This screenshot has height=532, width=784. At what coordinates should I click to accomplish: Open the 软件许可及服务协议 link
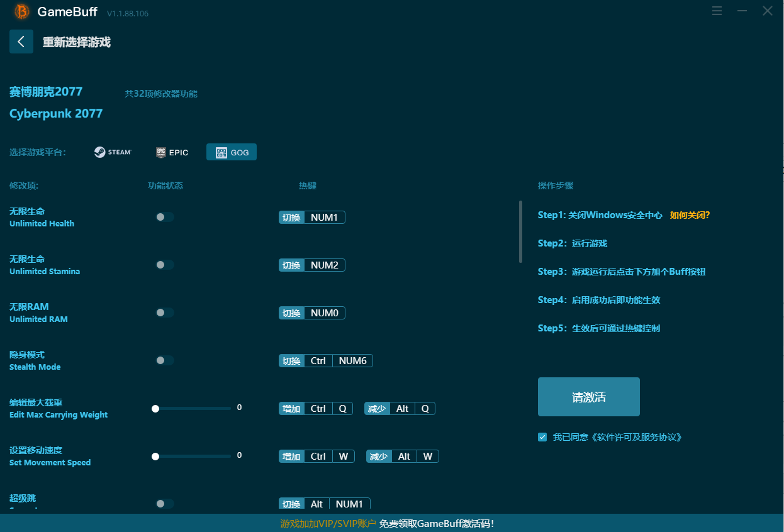pyautogui.click(x=637, y=437)
